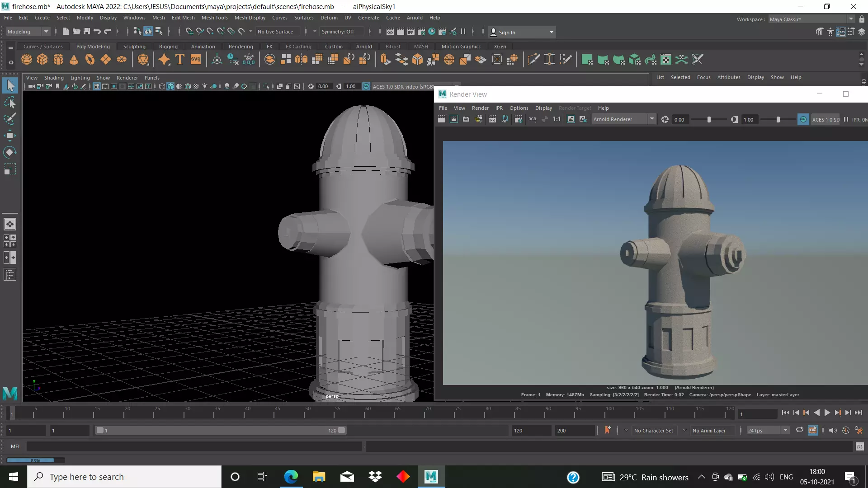Toggle Render View color management button
868x488 pixels.
[x=803, y=119]
